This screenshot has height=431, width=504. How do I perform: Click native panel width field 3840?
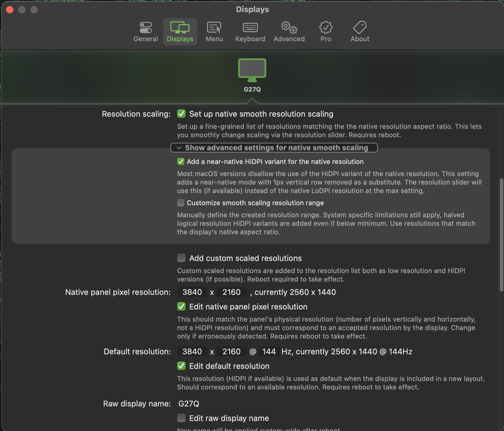(192, 292)
